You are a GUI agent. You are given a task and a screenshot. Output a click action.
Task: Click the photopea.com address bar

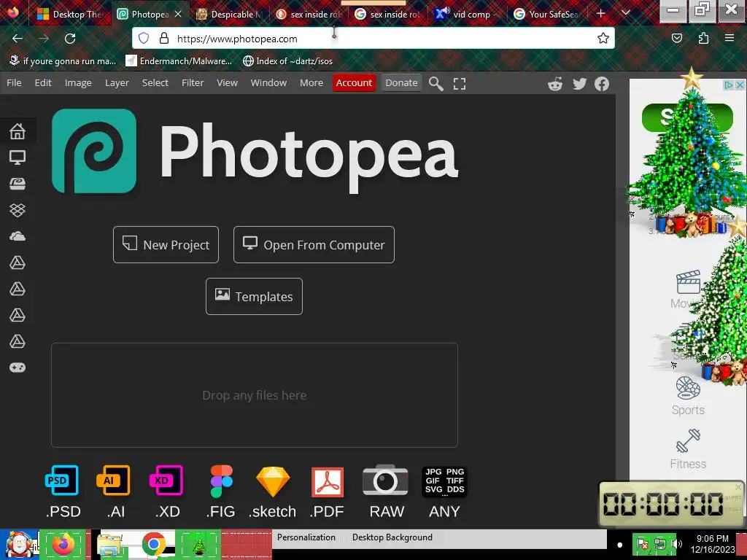click(x=373, y=39)
